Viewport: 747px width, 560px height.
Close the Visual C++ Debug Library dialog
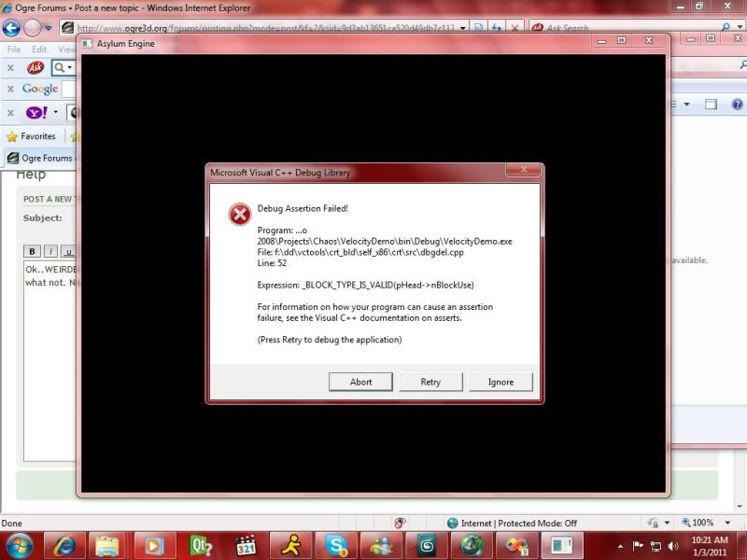point(524,169)
